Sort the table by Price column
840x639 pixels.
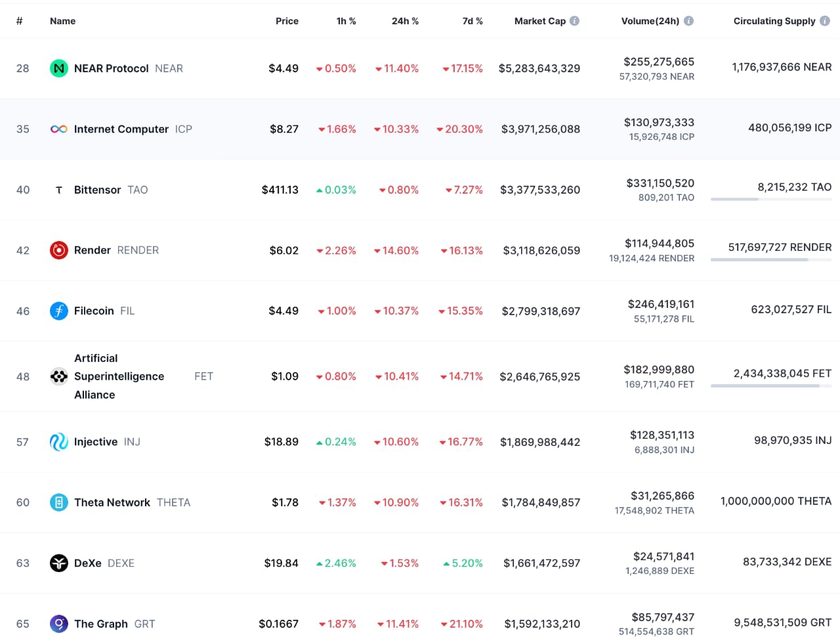[287, 21]
